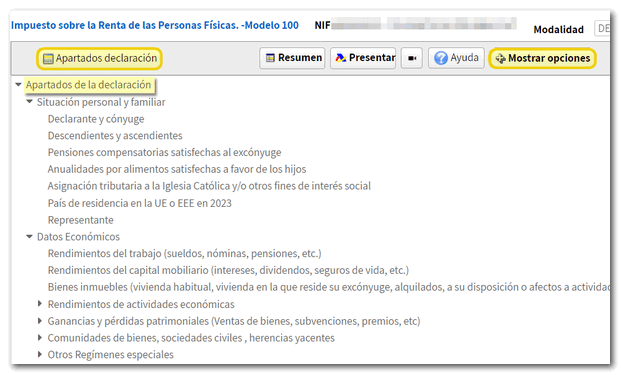621x375 pixels.
Task: Select Rendimientos de actividades económicas label
Action: pos(141,304)
